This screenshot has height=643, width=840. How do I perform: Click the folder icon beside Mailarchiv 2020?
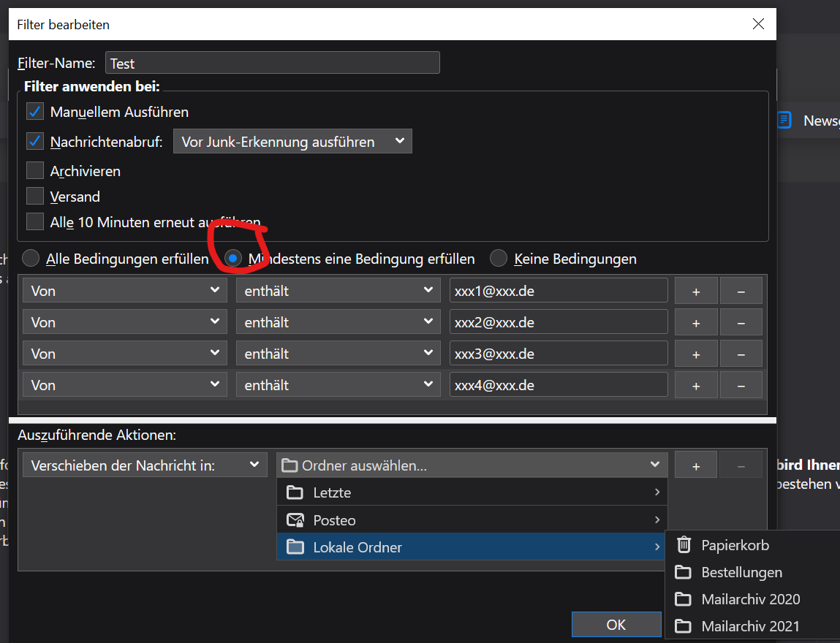coord(684,599)
